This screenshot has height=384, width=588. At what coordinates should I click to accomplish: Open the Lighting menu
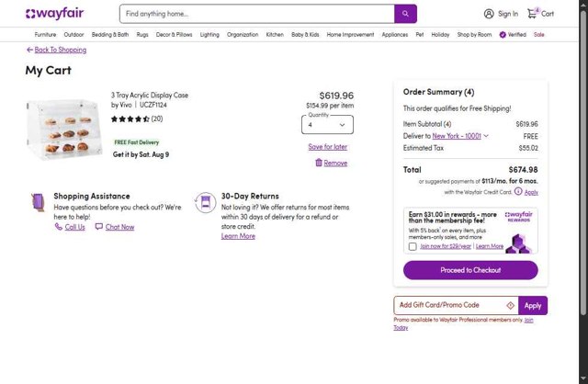(209, 35)
